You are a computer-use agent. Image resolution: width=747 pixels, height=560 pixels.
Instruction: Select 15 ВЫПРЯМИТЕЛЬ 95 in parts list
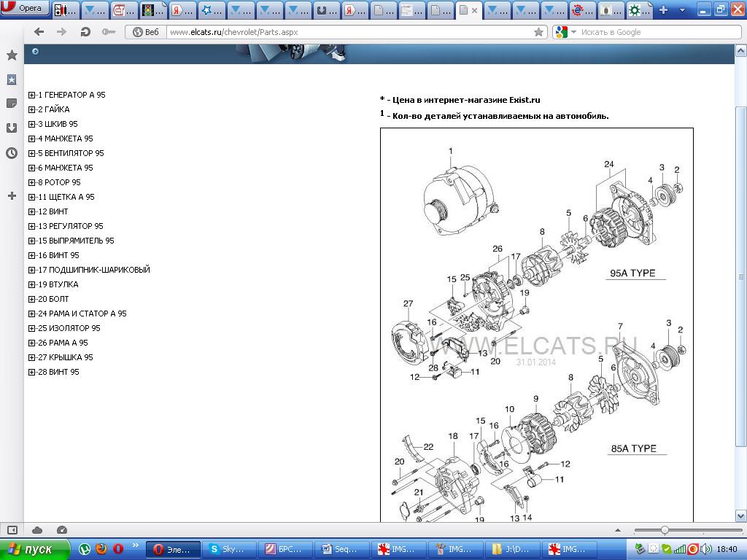76,241
